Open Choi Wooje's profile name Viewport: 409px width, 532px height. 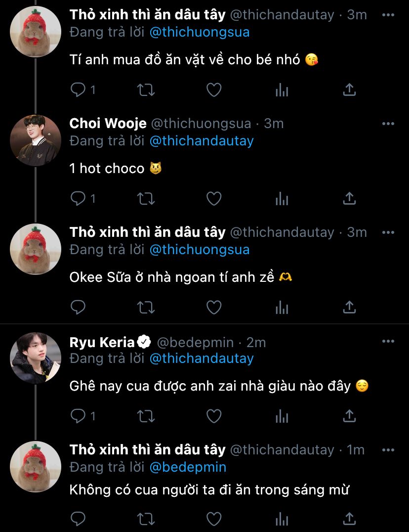pyautogui.click(x=107, y=124)
